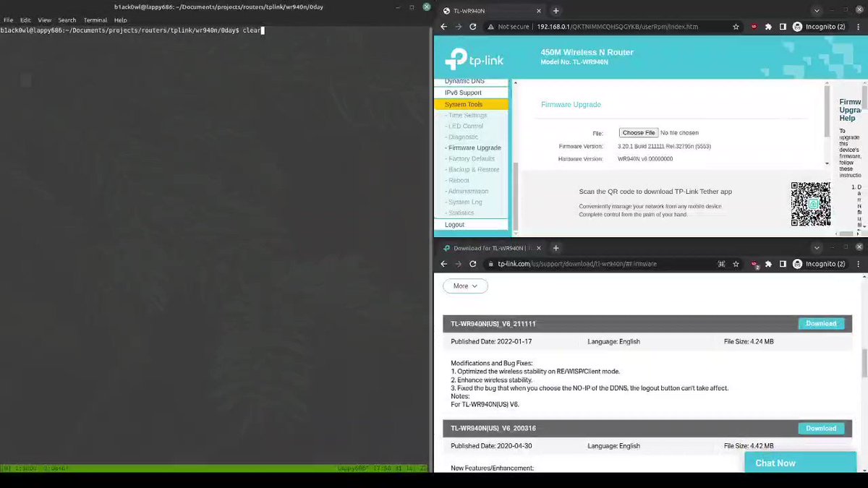This screenshot has height=488, width=868.
Task: Open the terminal Help menu
Action: point(120,20)
